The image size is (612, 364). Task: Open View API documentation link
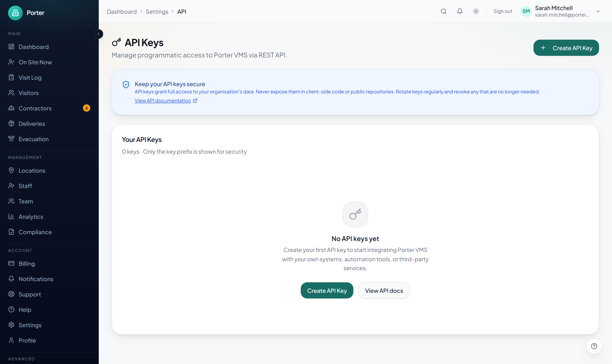(163, 101)
